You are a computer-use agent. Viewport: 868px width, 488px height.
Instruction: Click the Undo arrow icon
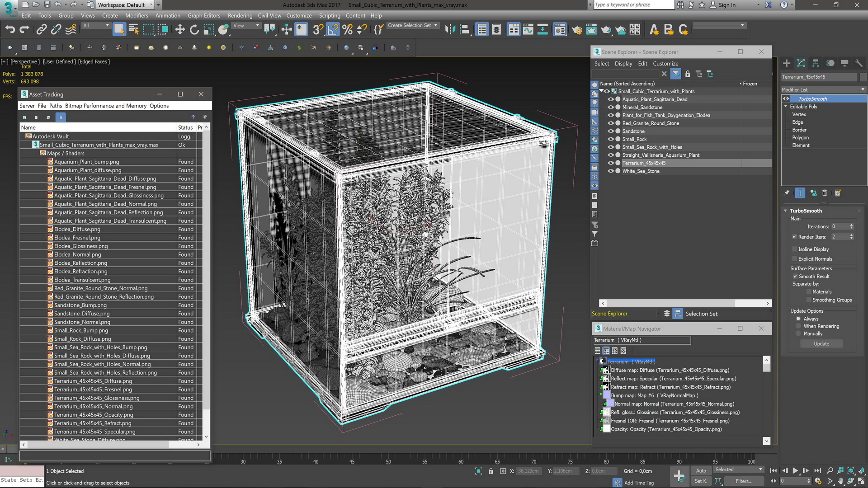10,30
